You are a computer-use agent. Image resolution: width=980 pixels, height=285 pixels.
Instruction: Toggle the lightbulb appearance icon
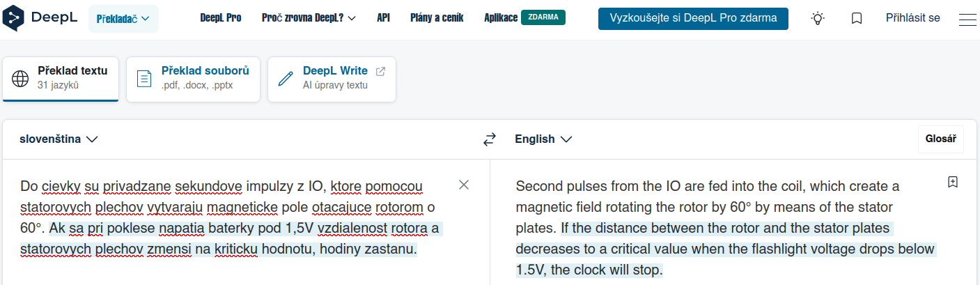[818, 19]
